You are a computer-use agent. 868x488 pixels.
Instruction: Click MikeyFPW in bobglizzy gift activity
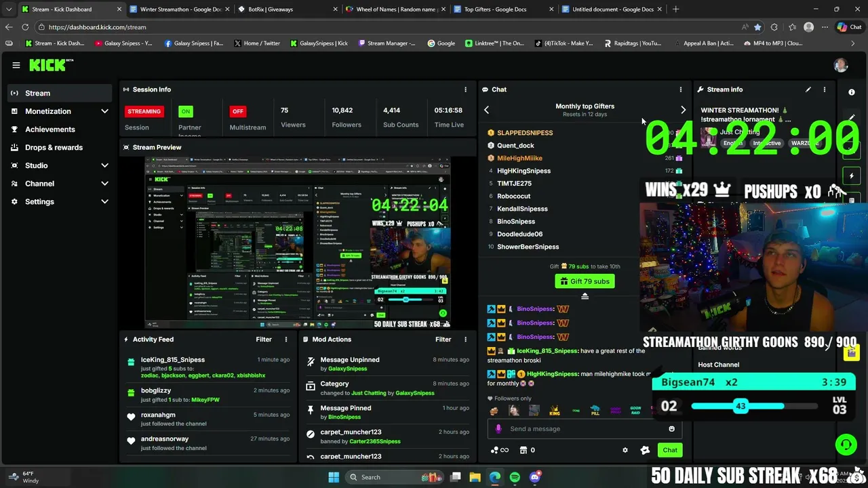click(x=205, y=400)
